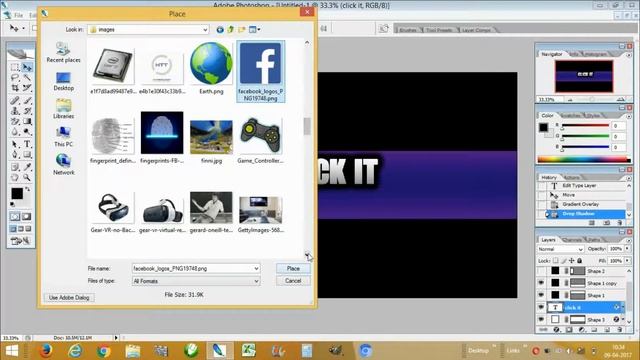Open the File name dropdown
The height and width of the screenshot is (360, 640).
[x=256, y=269]
